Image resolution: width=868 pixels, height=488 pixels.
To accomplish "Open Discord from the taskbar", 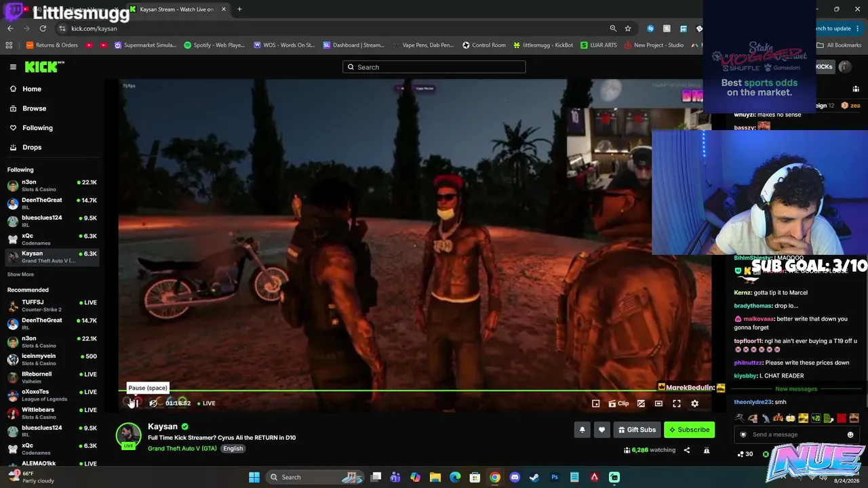I will 515,477.
